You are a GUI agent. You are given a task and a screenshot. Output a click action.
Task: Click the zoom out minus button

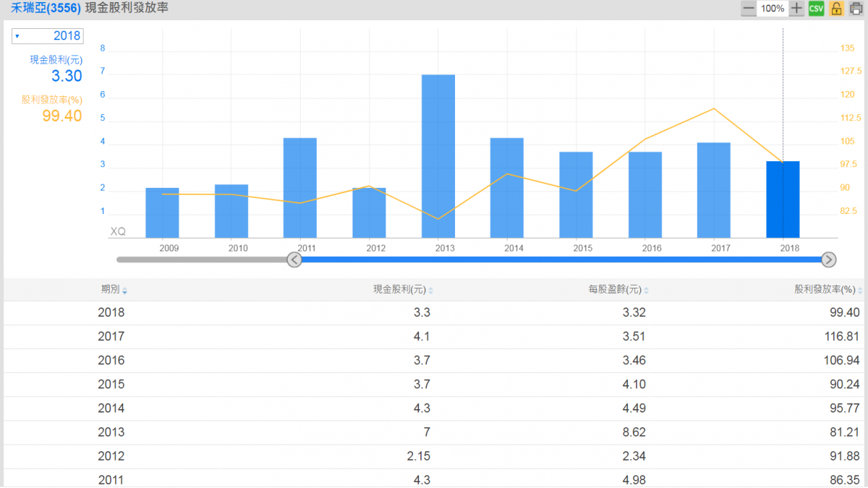[749, 9]
